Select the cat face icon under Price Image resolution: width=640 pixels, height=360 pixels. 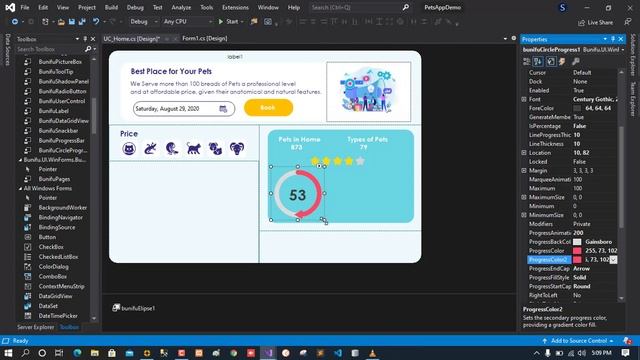[x=129, y=149]
